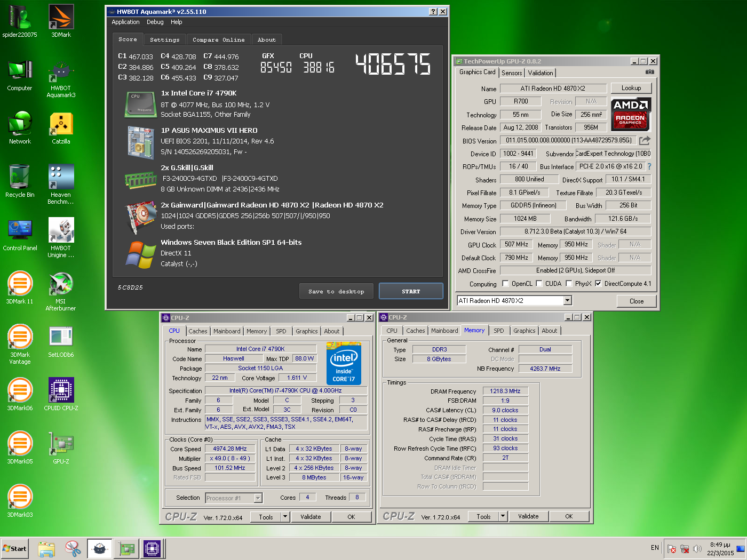Switch to the GPU-Z taskbar button
The image size is (747, 560).
[x=126, y=548]
